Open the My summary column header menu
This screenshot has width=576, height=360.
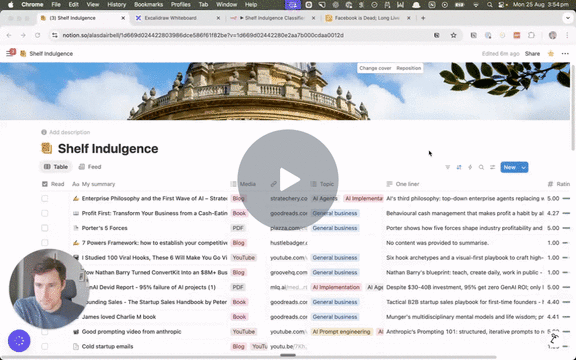tap(94, 184)
